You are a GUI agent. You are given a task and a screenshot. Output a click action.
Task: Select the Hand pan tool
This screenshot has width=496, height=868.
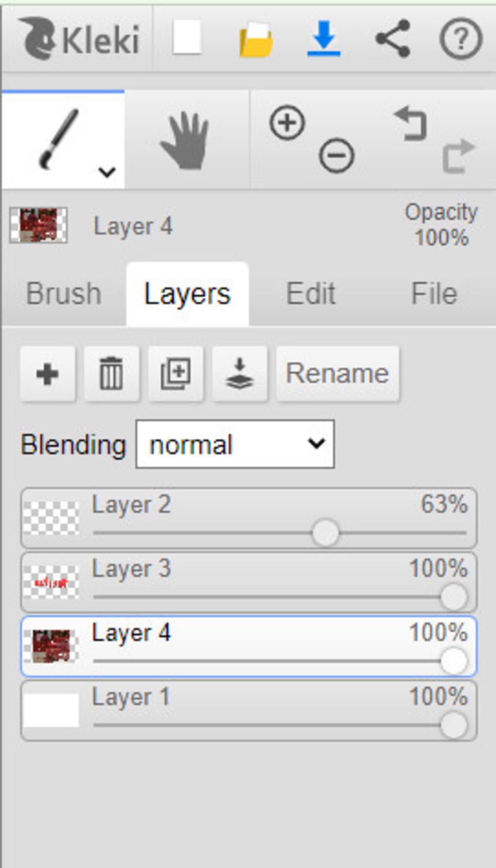tap(186, 141)
